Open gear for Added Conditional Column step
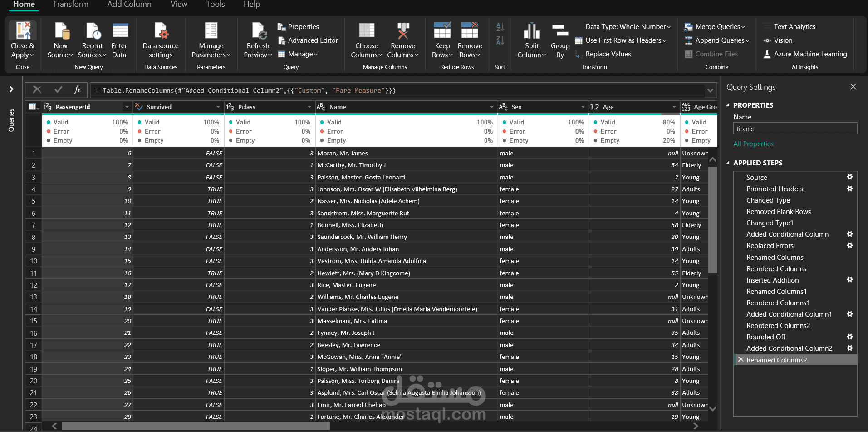The width and height of the screenshot is (868, 432). click(850, 234)
